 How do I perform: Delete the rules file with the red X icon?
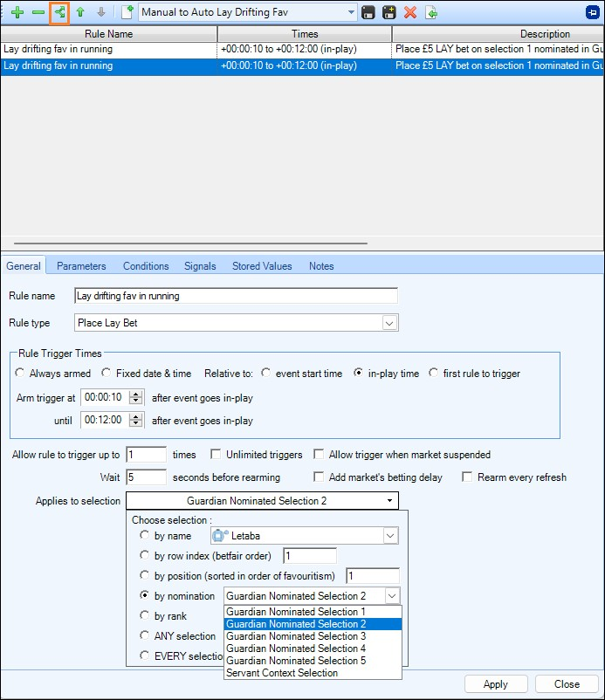click(x=410, y=12)
